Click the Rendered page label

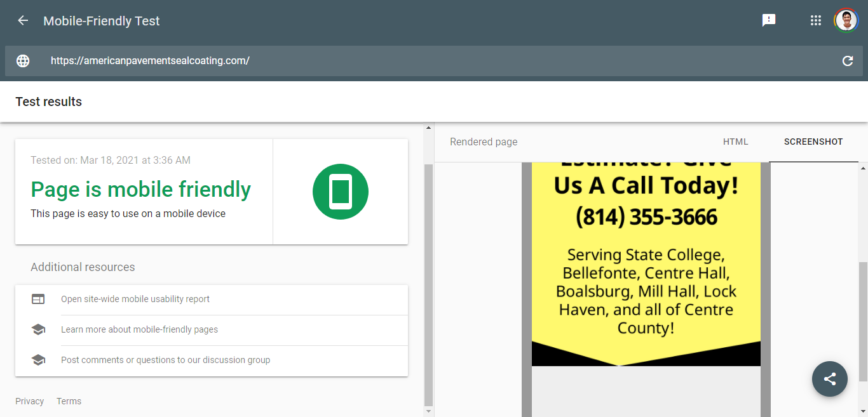[x=484, y=142]
